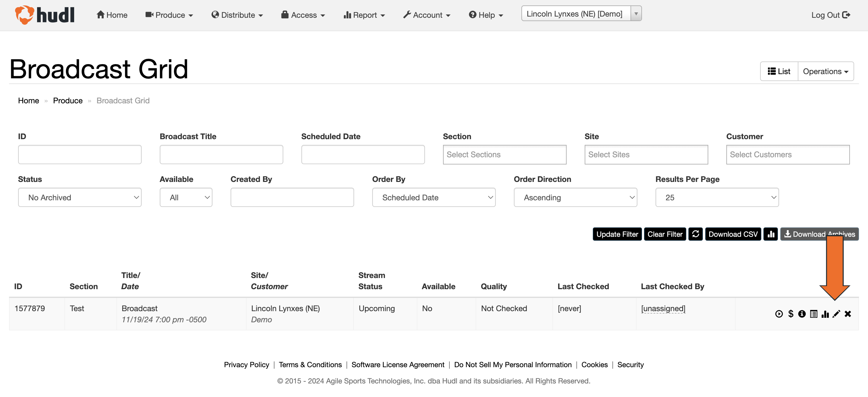Click inside the Broadcast Title field
868x397 pixels.
pyautogui.click(x=222, y=154)
